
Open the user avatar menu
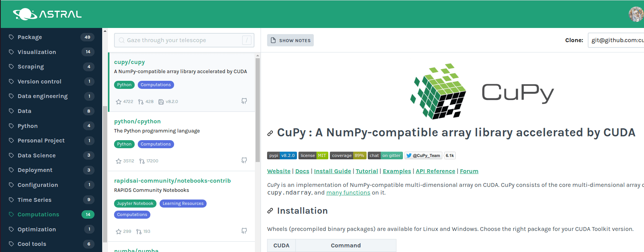636,14
